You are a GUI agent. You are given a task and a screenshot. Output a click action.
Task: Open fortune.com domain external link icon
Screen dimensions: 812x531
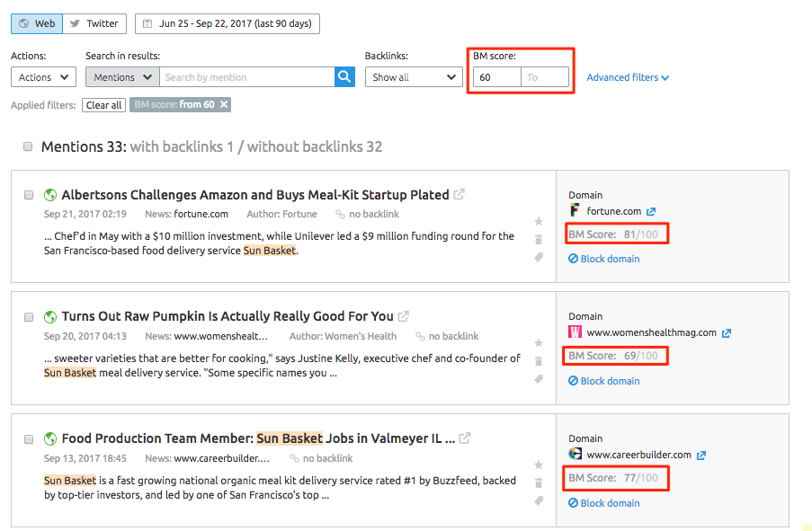tap(651, 211)
